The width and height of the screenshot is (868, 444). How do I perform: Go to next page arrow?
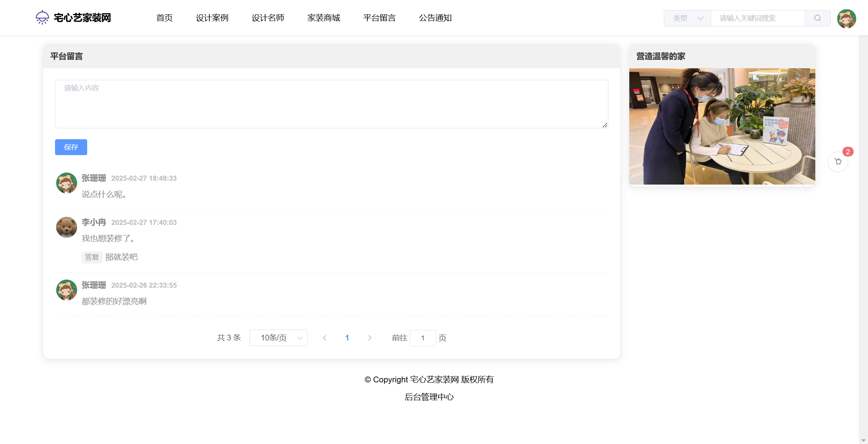point(369,338)
